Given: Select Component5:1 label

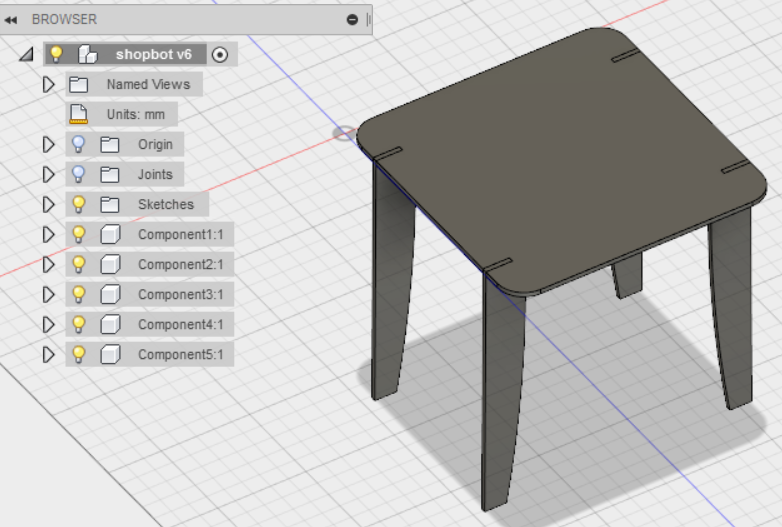Looking at the screenshot, I should click(x=181, y=354).
